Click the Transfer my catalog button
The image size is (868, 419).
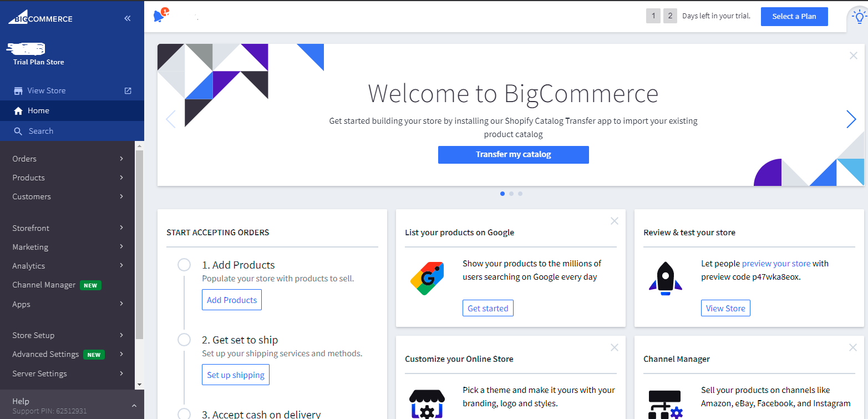[x=513, y=154]
